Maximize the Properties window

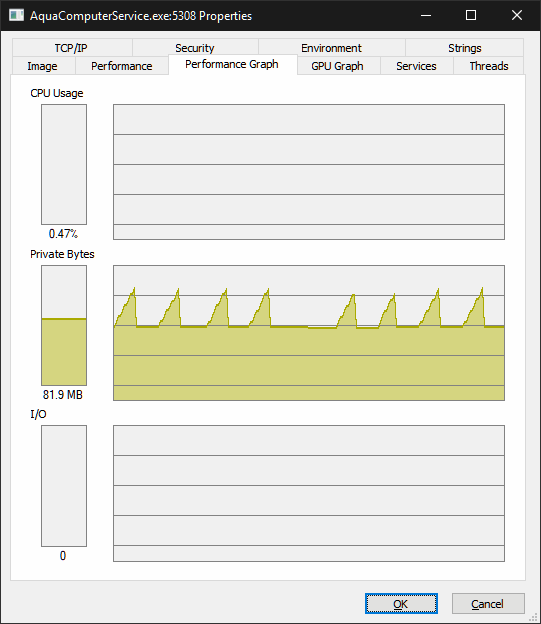pyautogui.click(x=471, y=16)
